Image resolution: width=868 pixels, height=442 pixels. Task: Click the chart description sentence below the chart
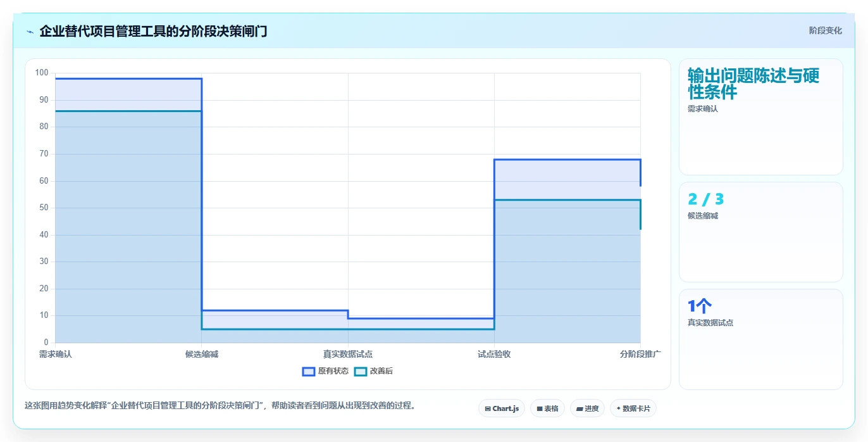(x=221, y=406)
